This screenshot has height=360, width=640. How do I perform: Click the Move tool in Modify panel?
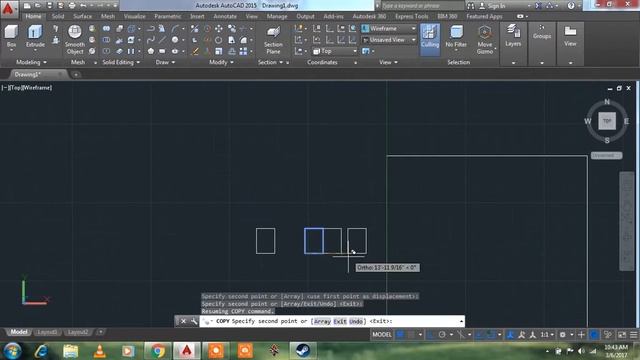(x=219, y=29)
